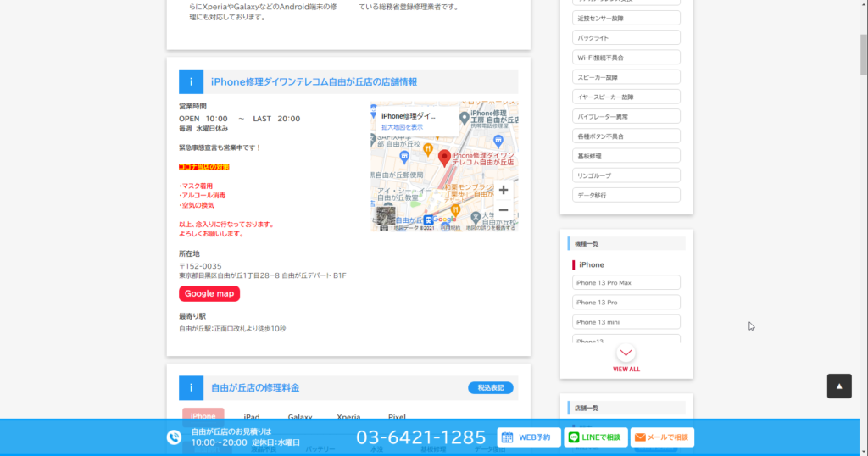Click the blue info icon beside 修理料金 heading

pos(191,388)
